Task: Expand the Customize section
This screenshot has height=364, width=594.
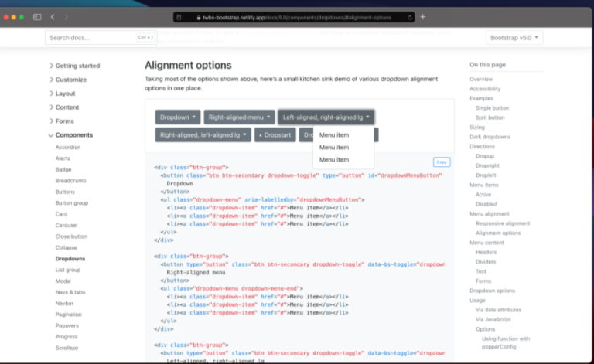Action: [x=68, y=80]
